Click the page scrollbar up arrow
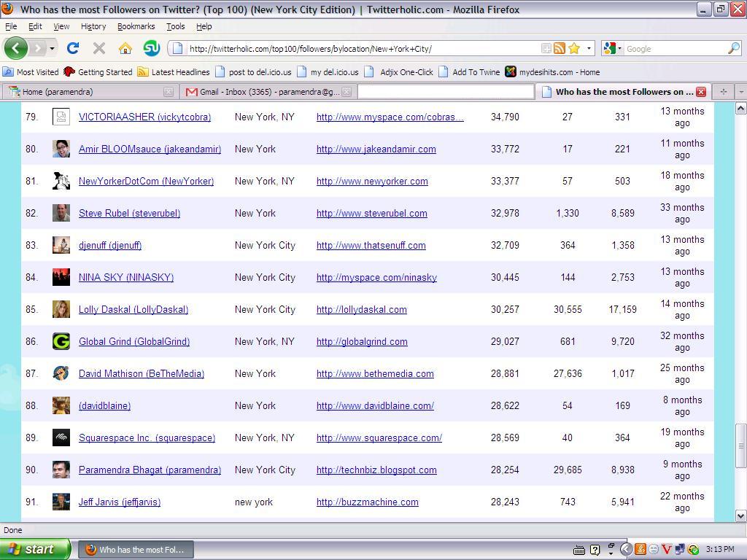The image size is (747, 560). click(x=741, y=108)
